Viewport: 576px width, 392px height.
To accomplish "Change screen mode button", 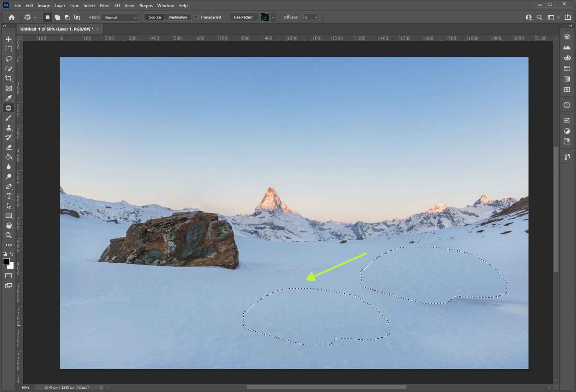I will pyautogui.click(x=9, y=286).
